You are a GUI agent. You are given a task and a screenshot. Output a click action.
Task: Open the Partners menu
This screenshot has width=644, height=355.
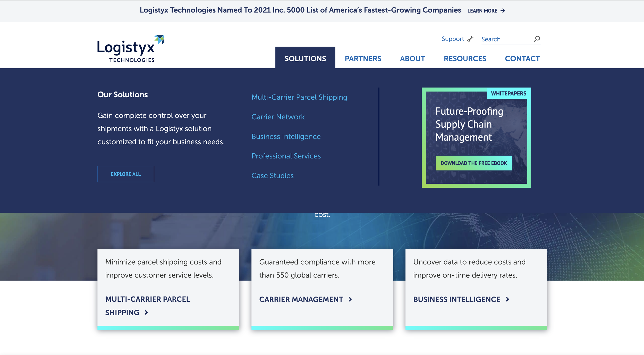(x=363, y=58)
